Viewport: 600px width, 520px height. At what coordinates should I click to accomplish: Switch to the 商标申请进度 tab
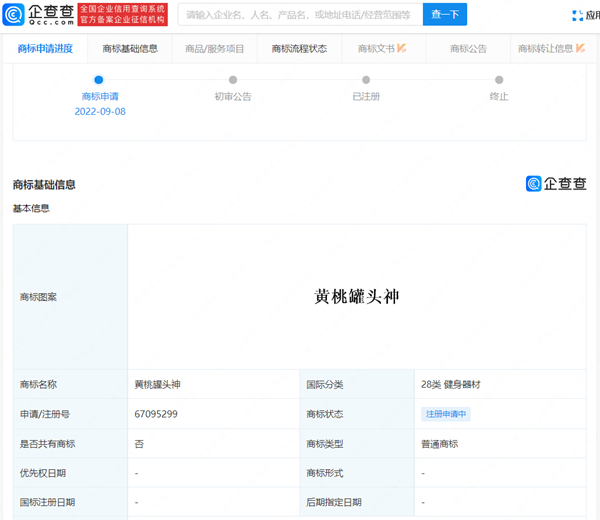[x=45, y=49]
